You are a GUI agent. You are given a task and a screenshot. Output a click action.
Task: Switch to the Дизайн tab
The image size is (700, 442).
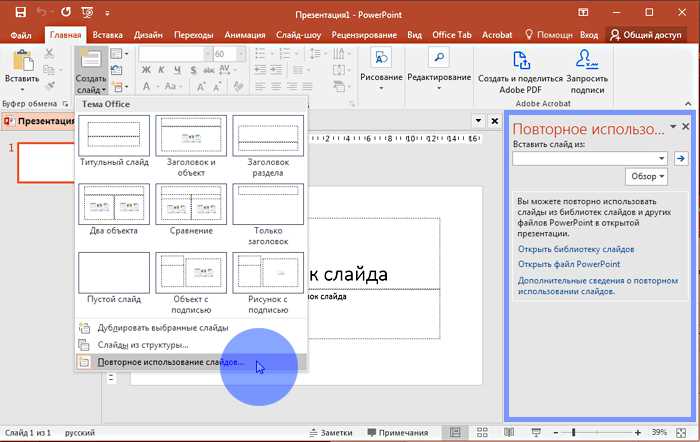pyautogui.click(x=148, y=35)
